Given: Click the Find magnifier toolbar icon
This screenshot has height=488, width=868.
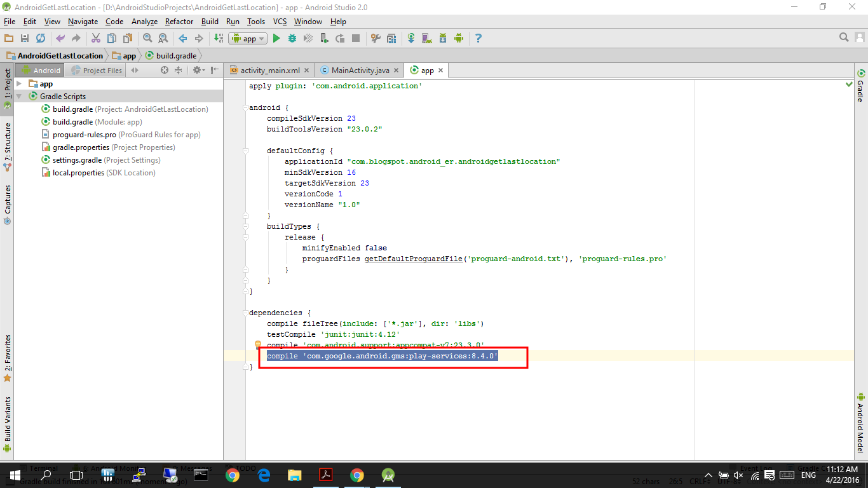Looking at the screenshot, I should point(147,38).
